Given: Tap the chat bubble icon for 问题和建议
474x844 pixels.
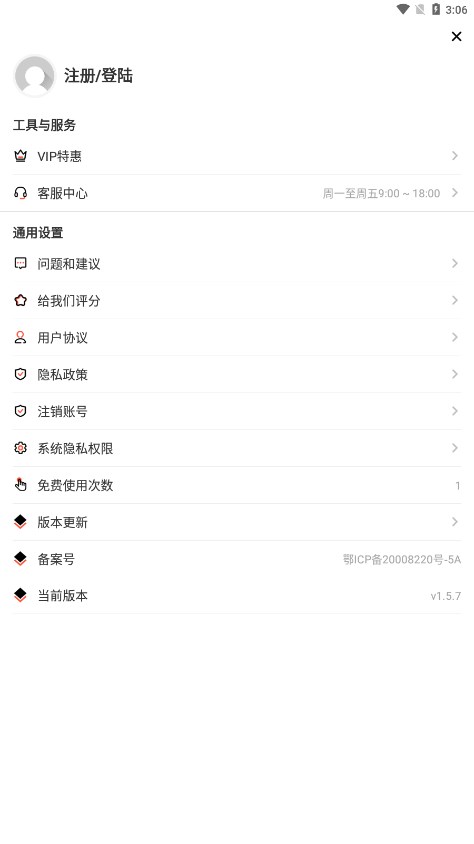Looking at the screenshot, I should (x=20, y=263).
